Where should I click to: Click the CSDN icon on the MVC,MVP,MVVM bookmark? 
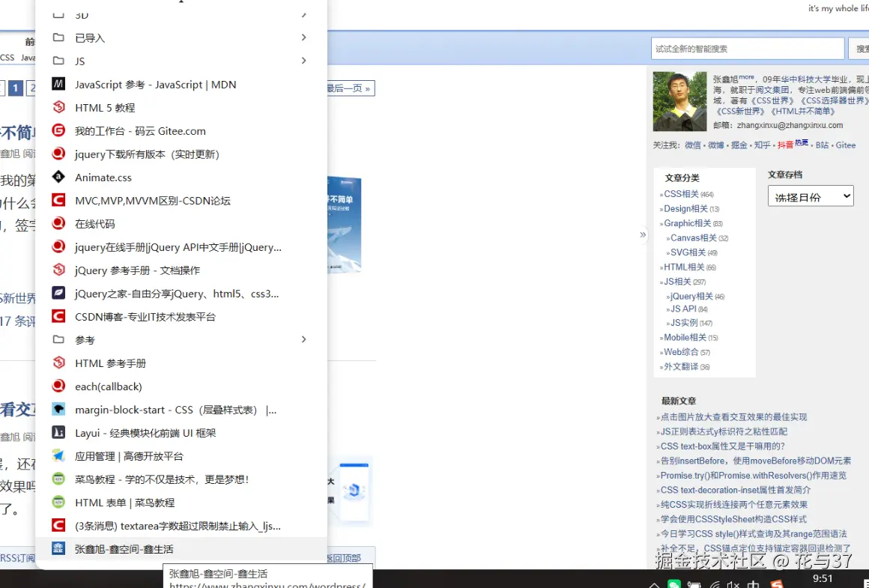[58, 200]
